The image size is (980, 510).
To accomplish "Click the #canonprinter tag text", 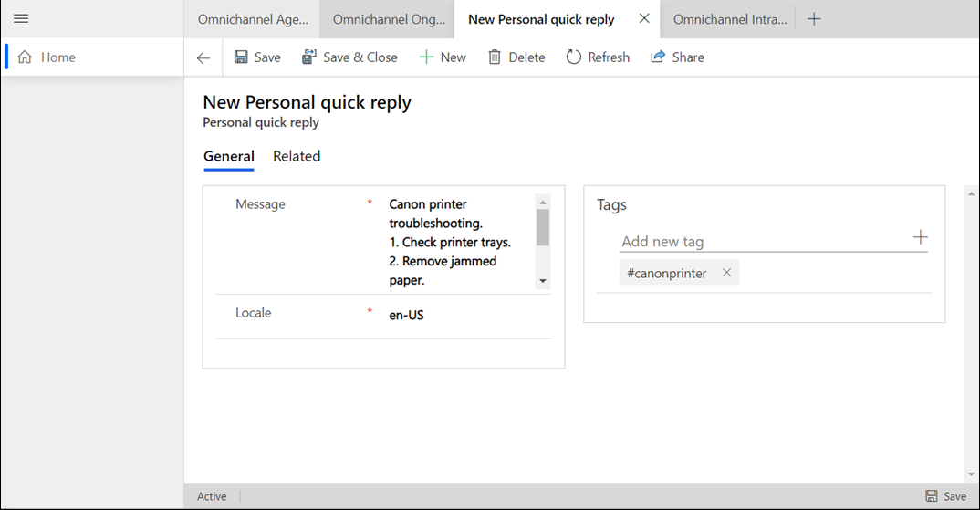I will pos(667,273).
